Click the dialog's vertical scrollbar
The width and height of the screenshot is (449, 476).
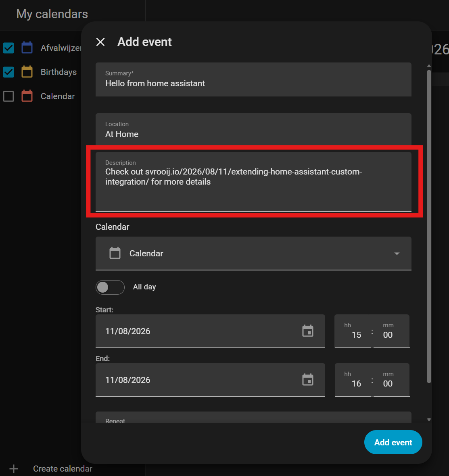(x=429, y=226)
